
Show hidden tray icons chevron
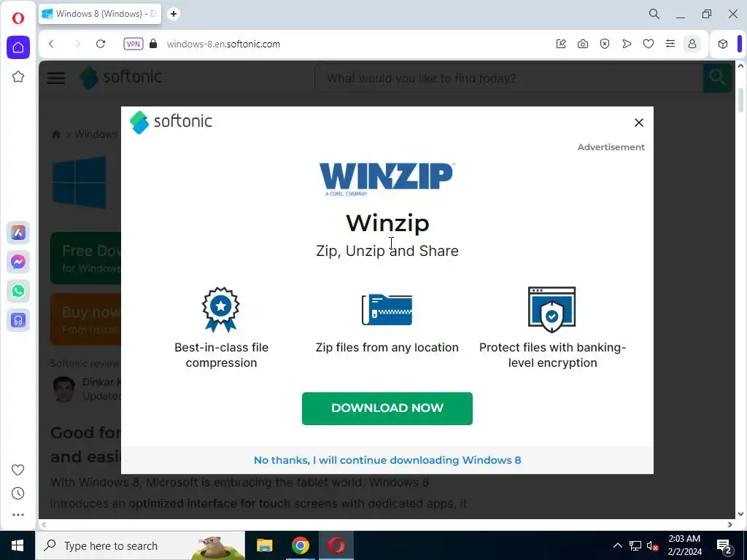(x=617, y=545)
